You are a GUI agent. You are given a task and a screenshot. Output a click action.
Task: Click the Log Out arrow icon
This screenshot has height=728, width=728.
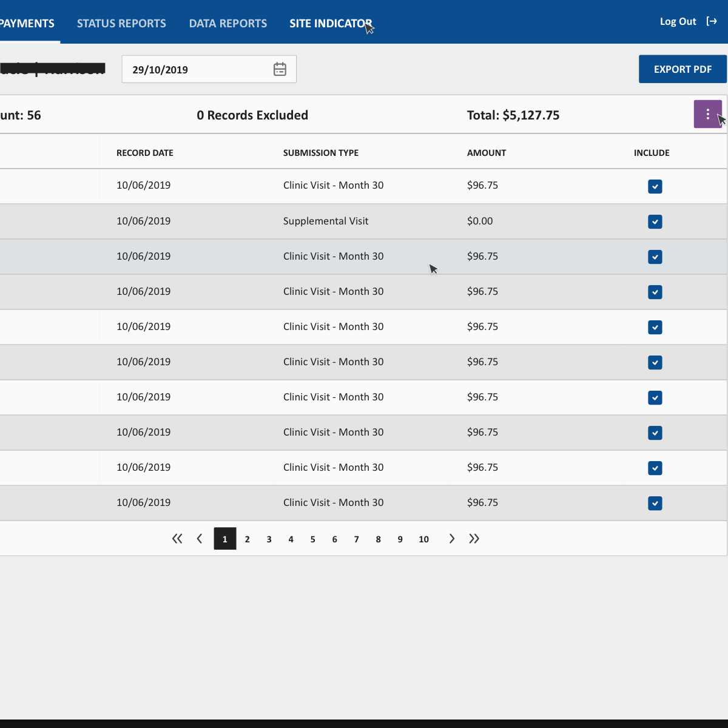pos(712,22)
